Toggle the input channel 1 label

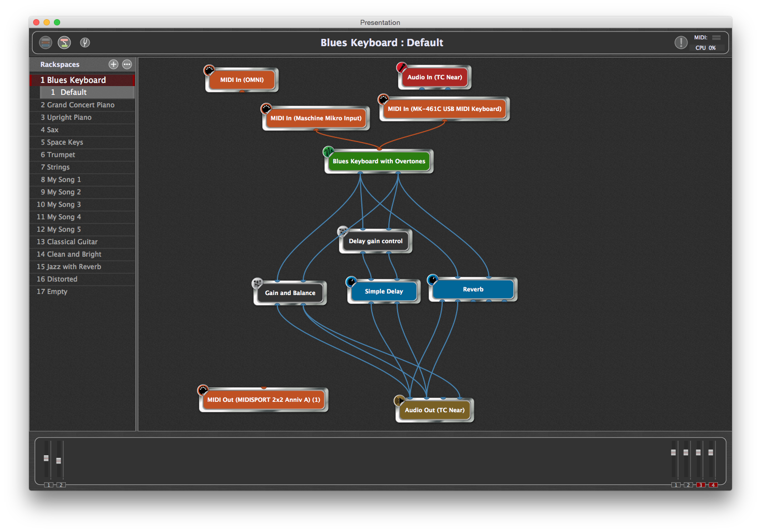[x=48, y=485]
